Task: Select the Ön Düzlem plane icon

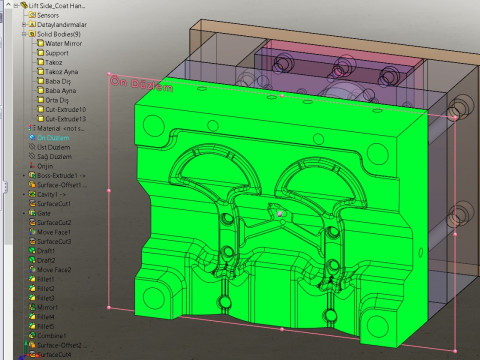Action: [x=32, y=138]
